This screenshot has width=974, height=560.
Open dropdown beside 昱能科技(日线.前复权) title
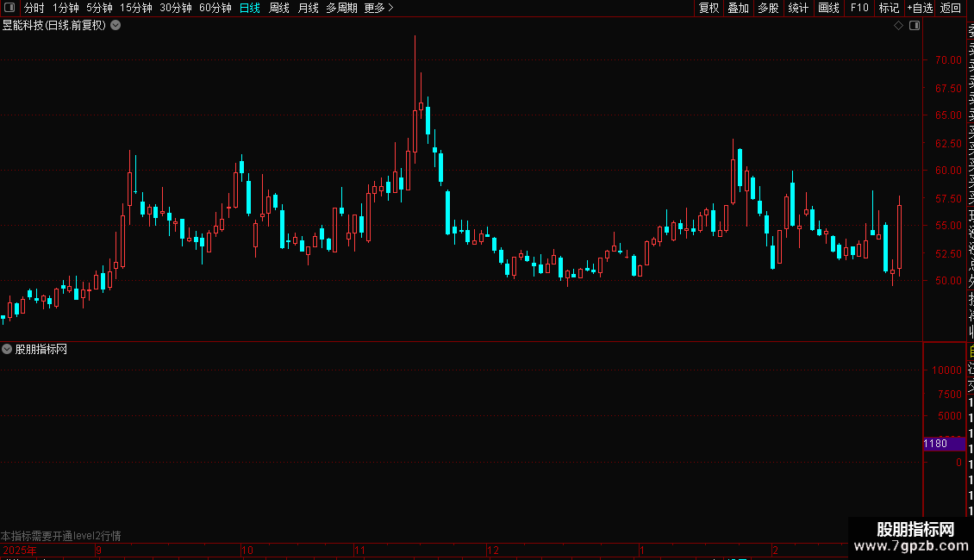tap(116, 26)
